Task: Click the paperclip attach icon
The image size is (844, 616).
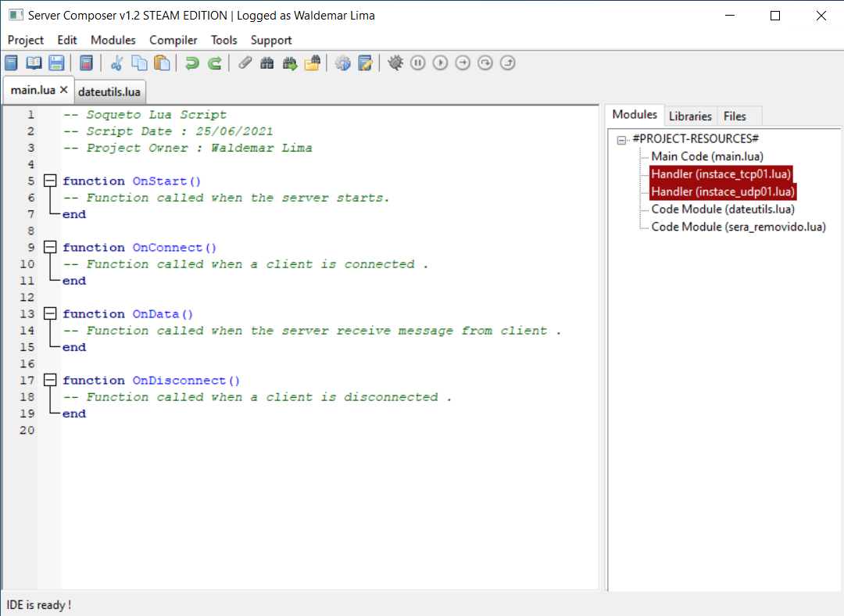Action: point(245,63)
